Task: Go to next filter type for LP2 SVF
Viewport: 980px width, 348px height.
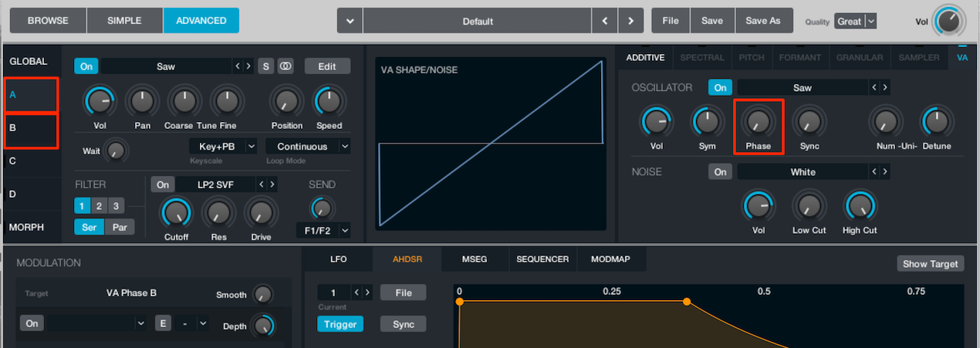Action: [x=272, y=184]
